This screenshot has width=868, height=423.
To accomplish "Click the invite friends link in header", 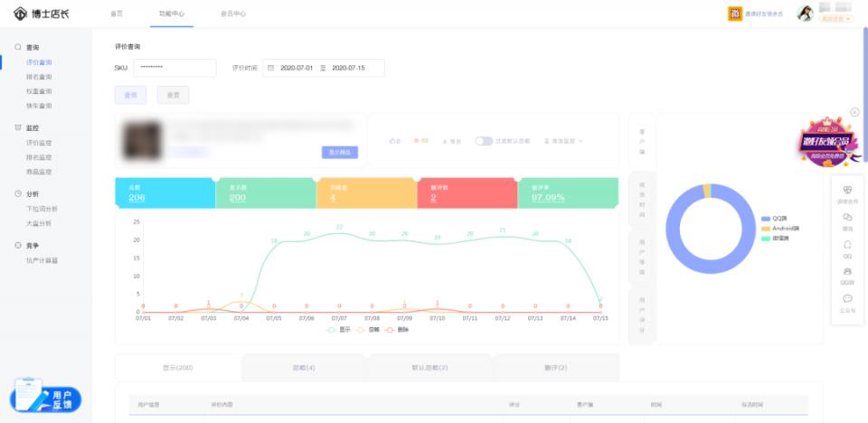I will [764, 14].
